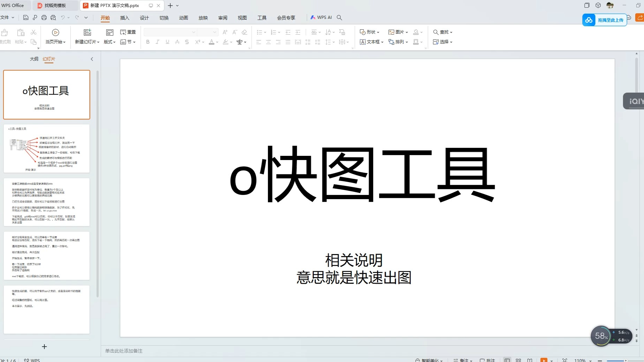Screen dimensions: 644x362
Task: Toggle bold formatting with the B button
Action: (x=148, y=42)
